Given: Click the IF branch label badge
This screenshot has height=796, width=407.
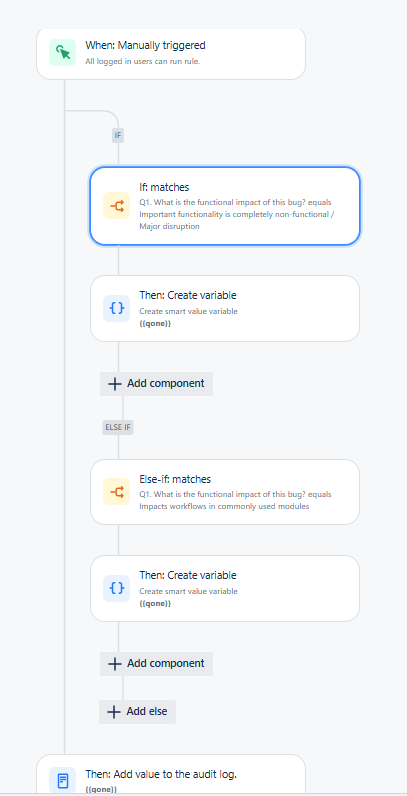Looking at the screenshot, I should point(118,136).
